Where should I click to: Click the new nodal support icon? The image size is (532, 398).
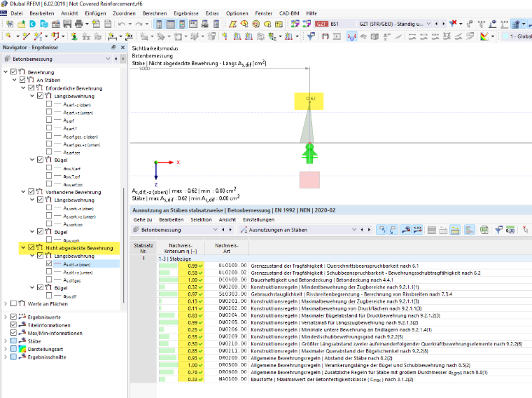point(74,36)
